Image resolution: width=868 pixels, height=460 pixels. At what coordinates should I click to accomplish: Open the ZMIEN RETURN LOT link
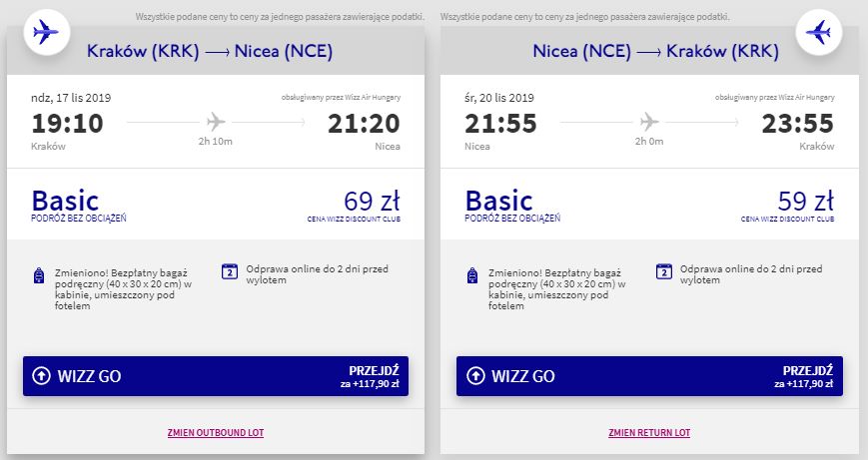click(x=649, y=433)
